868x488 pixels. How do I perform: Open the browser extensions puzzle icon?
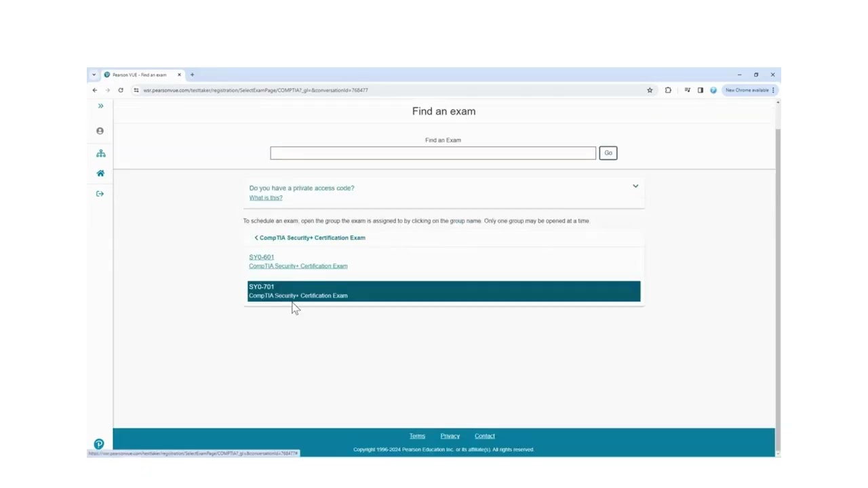pos(668,90)
